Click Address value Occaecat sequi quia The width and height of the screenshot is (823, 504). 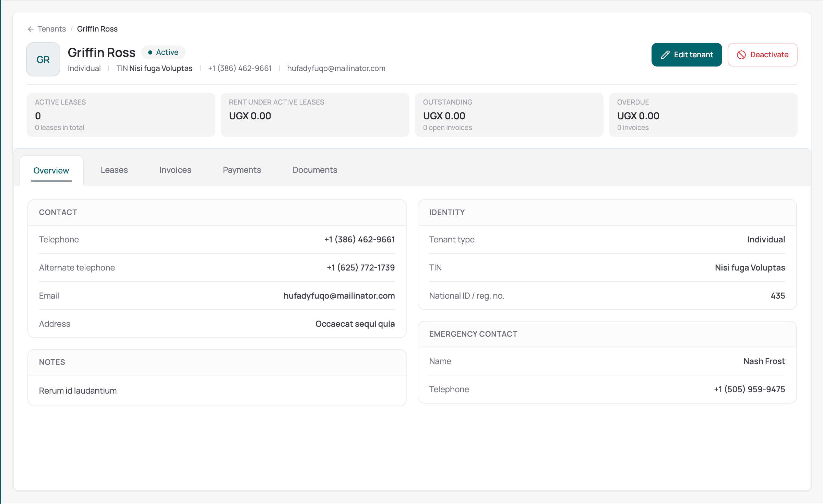[x=355, y=324]
